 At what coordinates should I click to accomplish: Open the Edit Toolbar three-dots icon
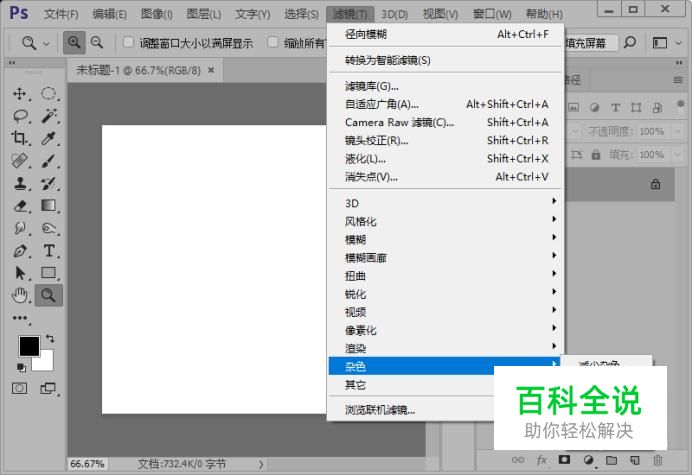click(x=20, y=318)
